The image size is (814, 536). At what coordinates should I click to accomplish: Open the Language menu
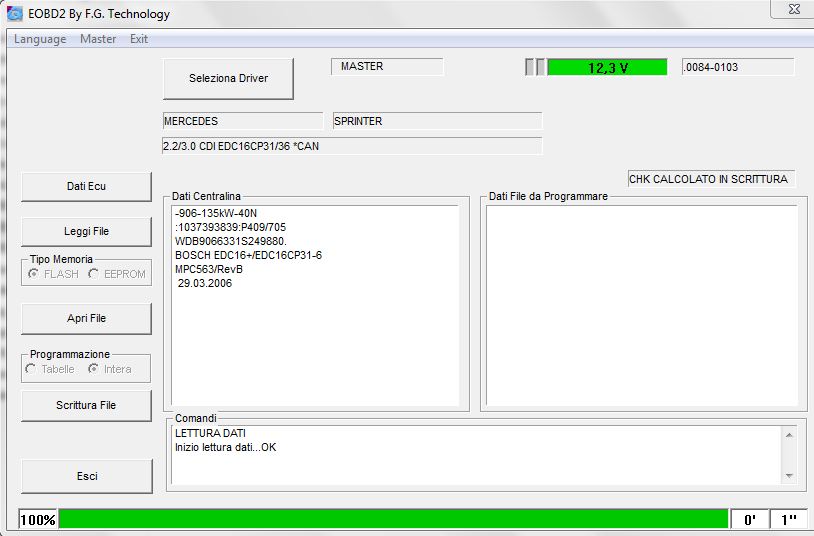click(x=40, y=39)
